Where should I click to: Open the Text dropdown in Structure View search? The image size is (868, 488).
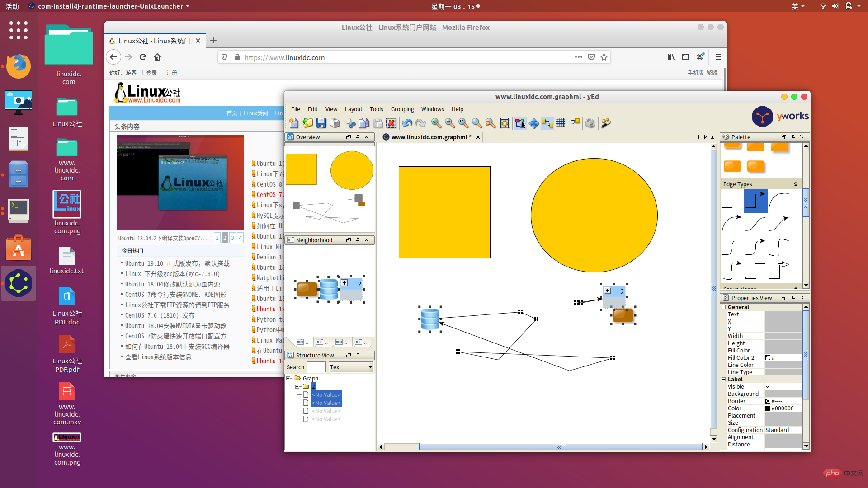pos(351,367)
